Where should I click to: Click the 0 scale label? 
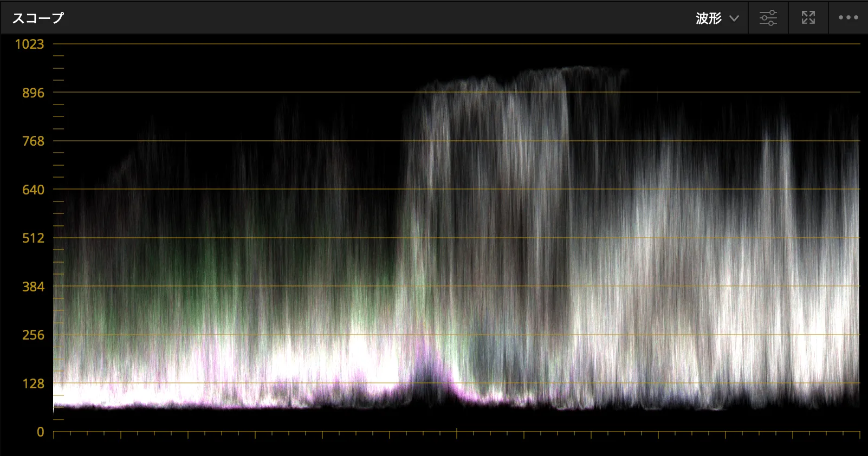pyautogui.click(x=40, y=432)
